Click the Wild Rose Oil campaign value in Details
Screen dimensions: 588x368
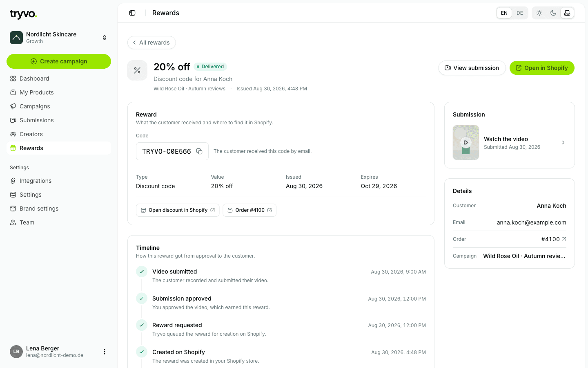tap(524, 256)
